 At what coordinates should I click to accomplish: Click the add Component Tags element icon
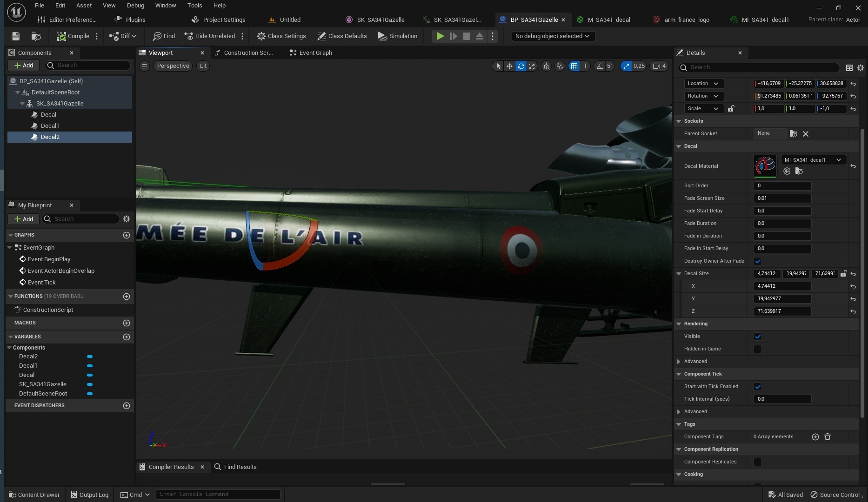click(x=815, y=437)
